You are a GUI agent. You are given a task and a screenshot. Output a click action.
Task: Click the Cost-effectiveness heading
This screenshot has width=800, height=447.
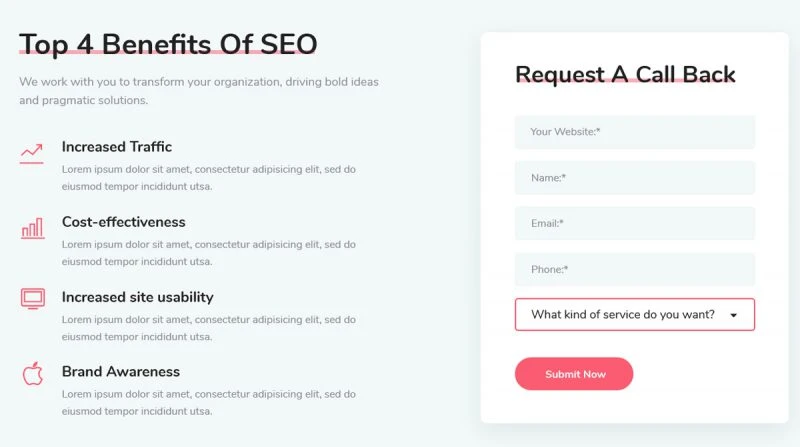[123, 222]
